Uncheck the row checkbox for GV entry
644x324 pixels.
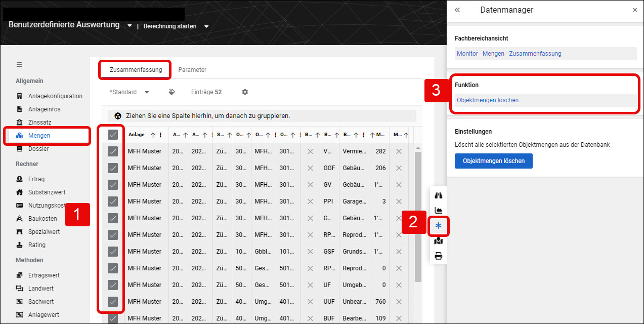[x=113, y=185]
